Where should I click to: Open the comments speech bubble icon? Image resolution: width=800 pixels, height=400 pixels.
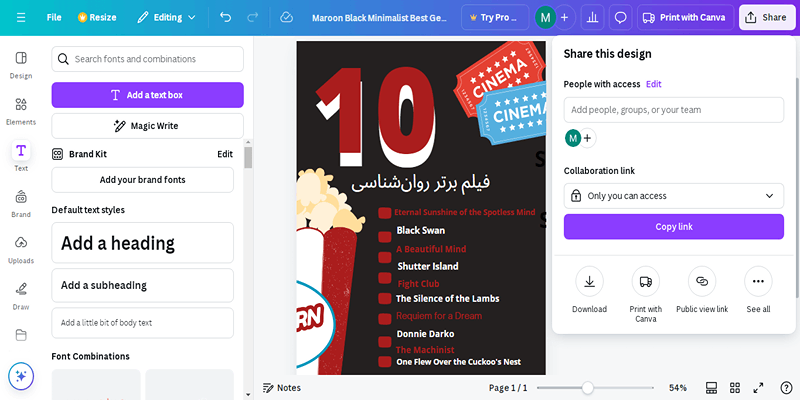point(620,17)
